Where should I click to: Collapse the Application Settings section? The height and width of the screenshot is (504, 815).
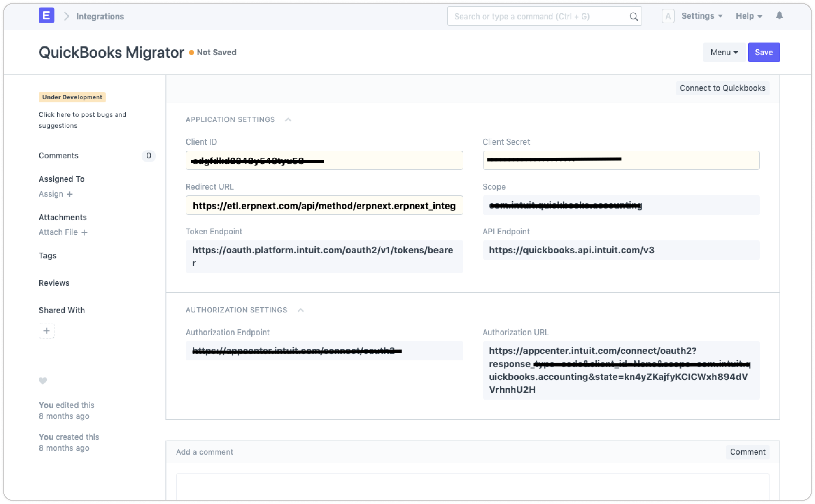tap(288, 120)
